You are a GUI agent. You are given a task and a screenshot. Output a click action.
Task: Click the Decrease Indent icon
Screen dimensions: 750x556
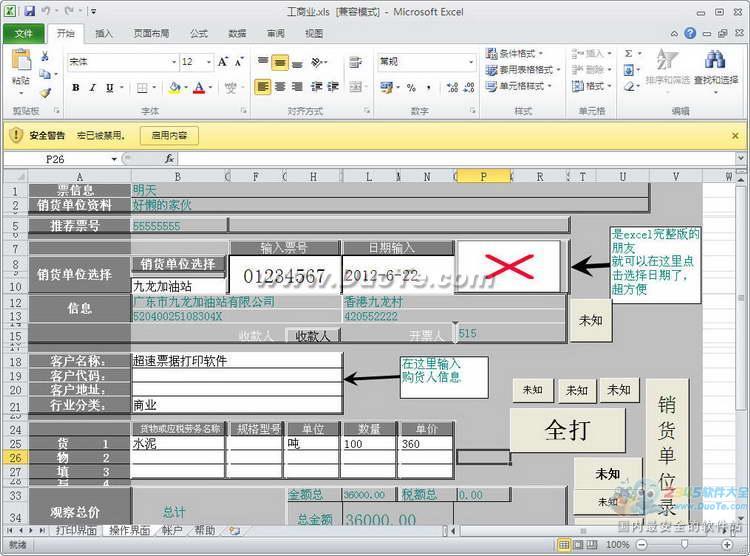point(317,87)
